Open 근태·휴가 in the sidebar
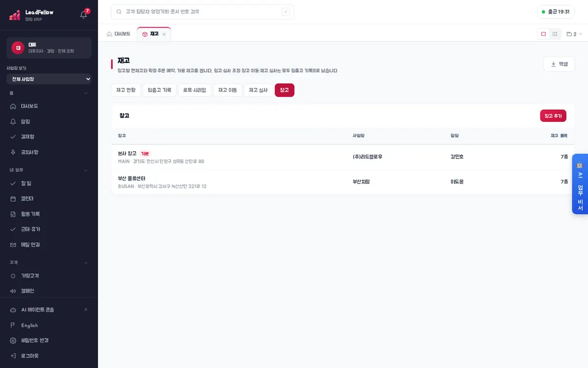The width and height of the screenshot is (588, 368). tap(49, 229)
